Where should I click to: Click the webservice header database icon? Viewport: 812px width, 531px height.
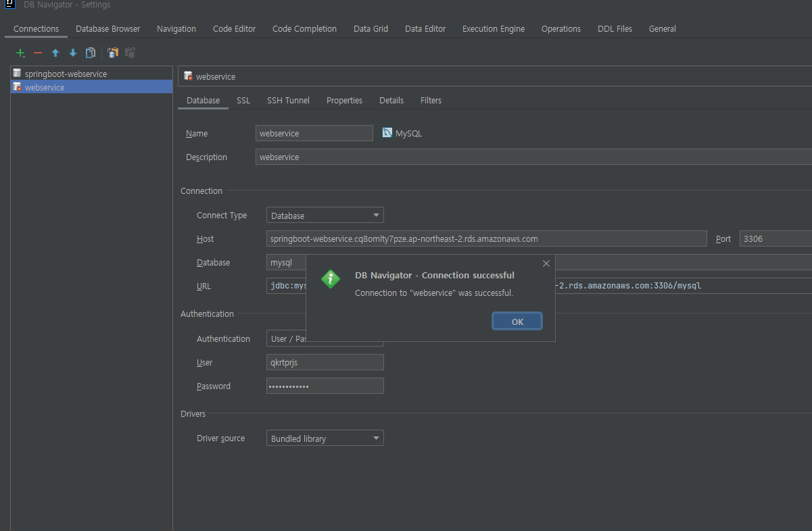coord(189,76)
